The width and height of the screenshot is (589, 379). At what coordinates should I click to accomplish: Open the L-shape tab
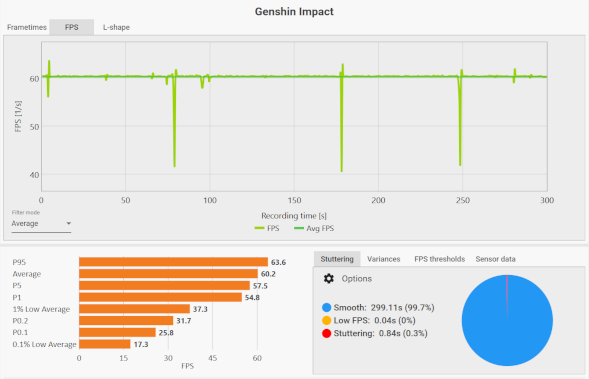pyautogui.click(x=116, y=27)
